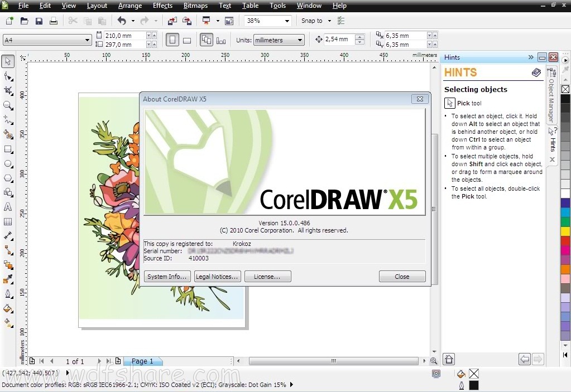Select the Interactive Fill tool
This screenshot has width=571, height=392.
[x=8, y=322]
